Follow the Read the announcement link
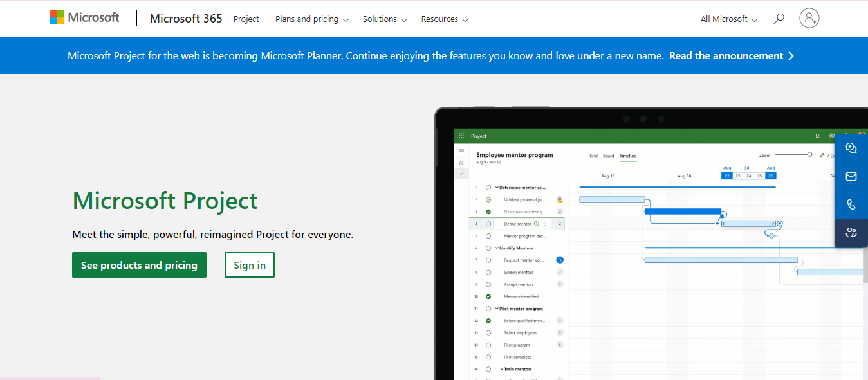The width and height of the screenshot is (868, 380). (x=731, y=56)
